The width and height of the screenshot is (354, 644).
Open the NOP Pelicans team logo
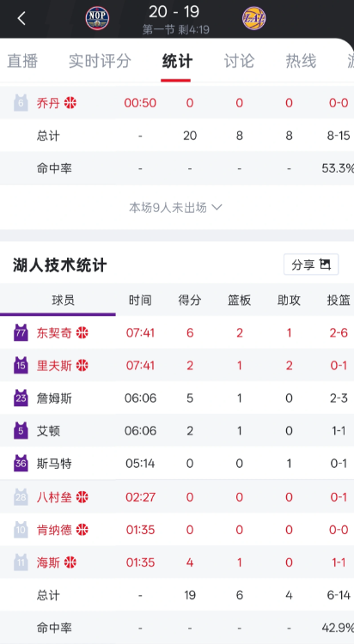coord(97,19)
